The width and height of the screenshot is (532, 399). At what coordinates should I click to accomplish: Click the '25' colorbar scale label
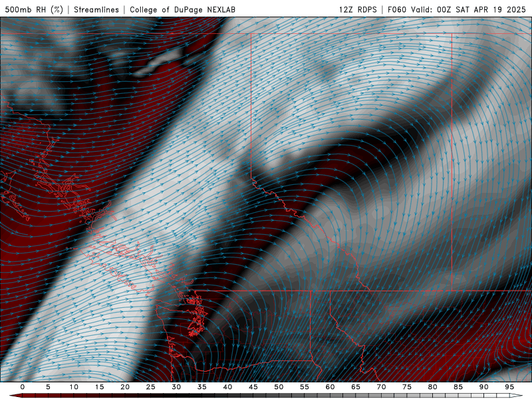pyautogui.click(x=151, y=387)
